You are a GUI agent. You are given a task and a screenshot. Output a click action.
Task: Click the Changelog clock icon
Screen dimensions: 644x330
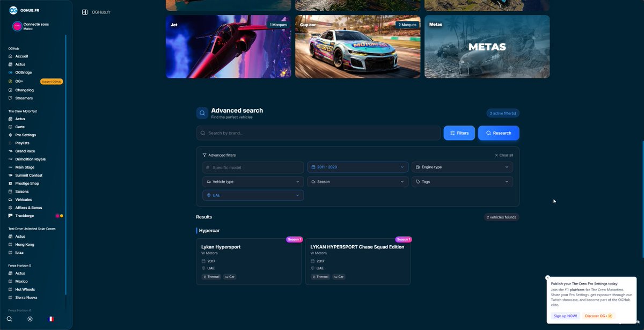[x=10, y=90]
